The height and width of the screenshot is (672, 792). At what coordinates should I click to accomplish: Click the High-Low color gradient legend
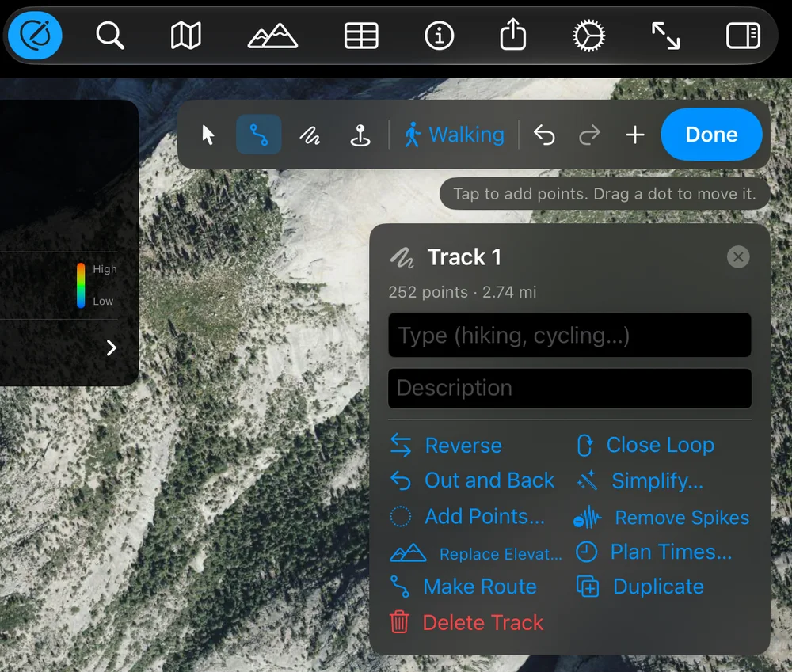81,285
